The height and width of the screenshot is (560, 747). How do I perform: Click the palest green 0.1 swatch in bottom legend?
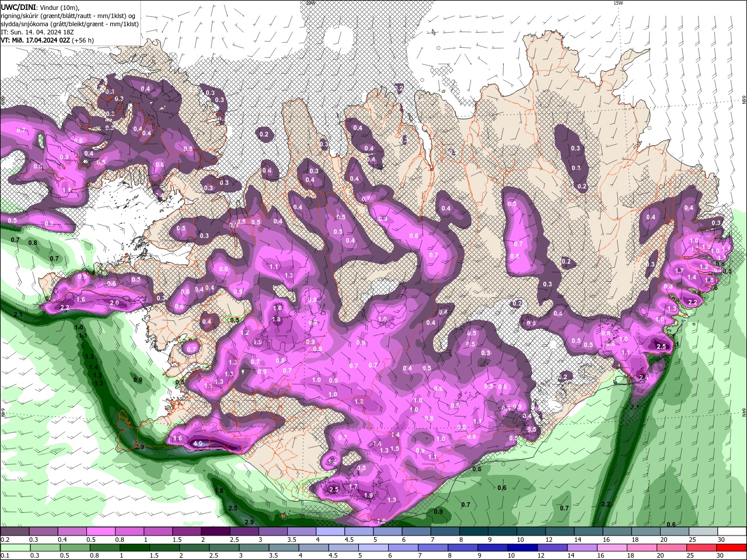(15, 548)
